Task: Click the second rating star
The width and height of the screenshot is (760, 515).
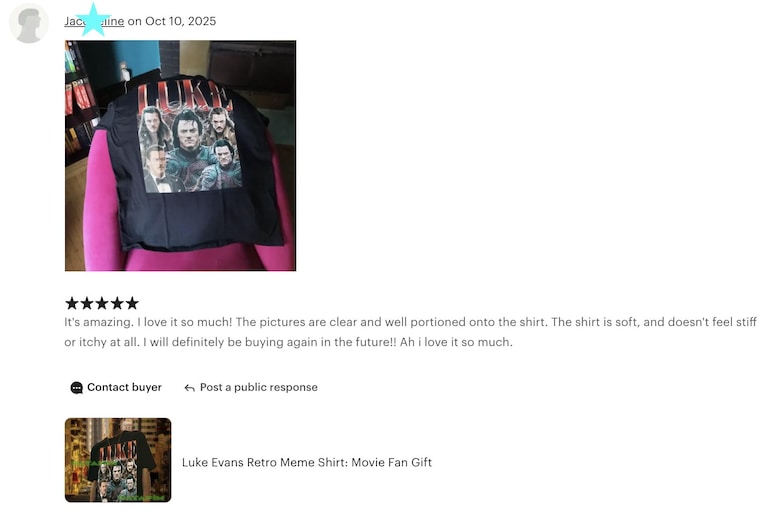Action: point(87,303)
